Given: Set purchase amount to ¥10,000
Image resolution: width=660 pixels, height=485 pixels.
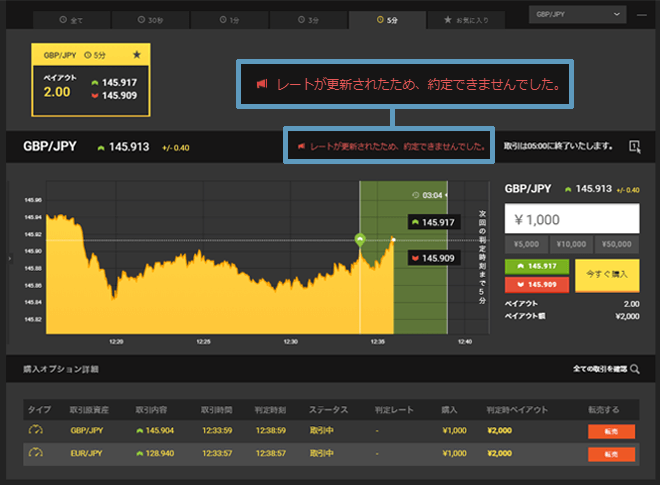Looking at the screenshot, I should coord(571,244).
